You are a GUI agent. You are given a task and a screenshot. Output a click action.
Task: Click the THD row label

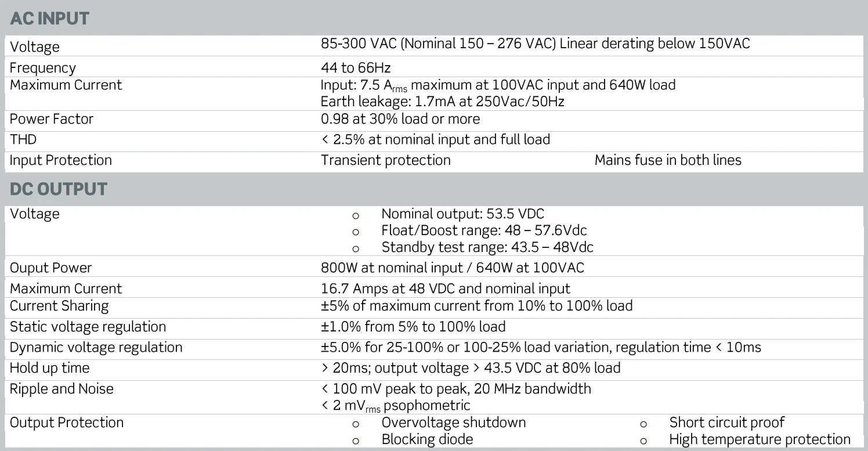point(23,139)
